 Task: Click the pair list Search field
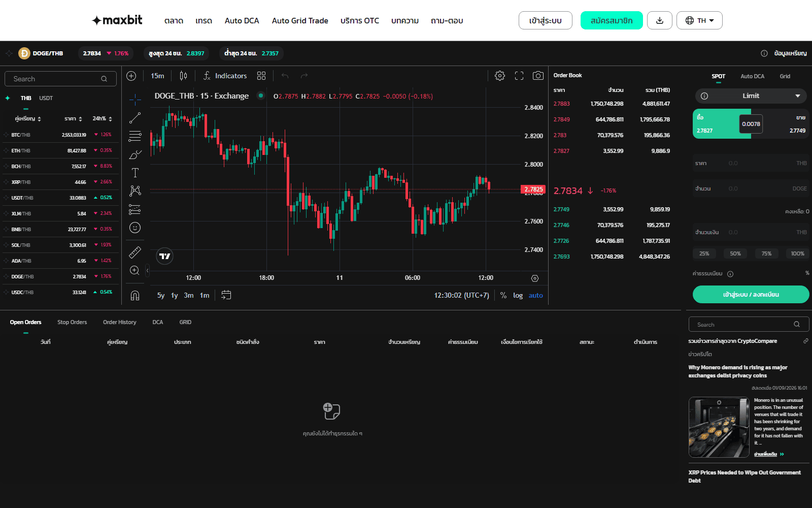[60, 79]
